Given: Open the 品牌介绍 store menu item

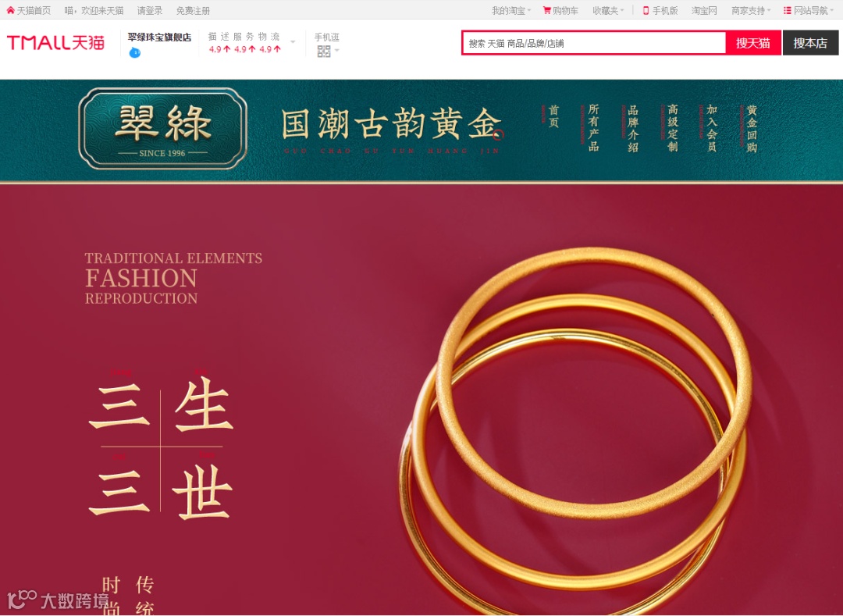Looking at the screenshot, I should pyautogui.click(x=633, y=128).
